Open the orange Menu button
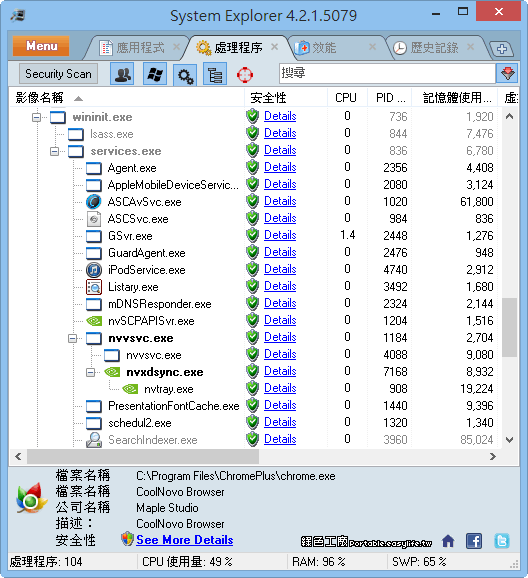The height and width of the screenshot is (578, 528). click(41, 46)
